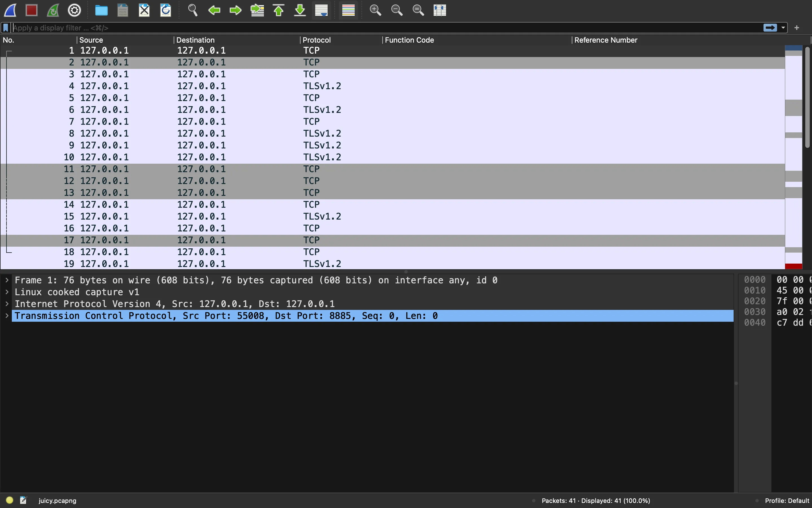Screen dimensions: 812x508
Task: Expand the Internet Protocol Version 4 node
Action: (7, 304)
